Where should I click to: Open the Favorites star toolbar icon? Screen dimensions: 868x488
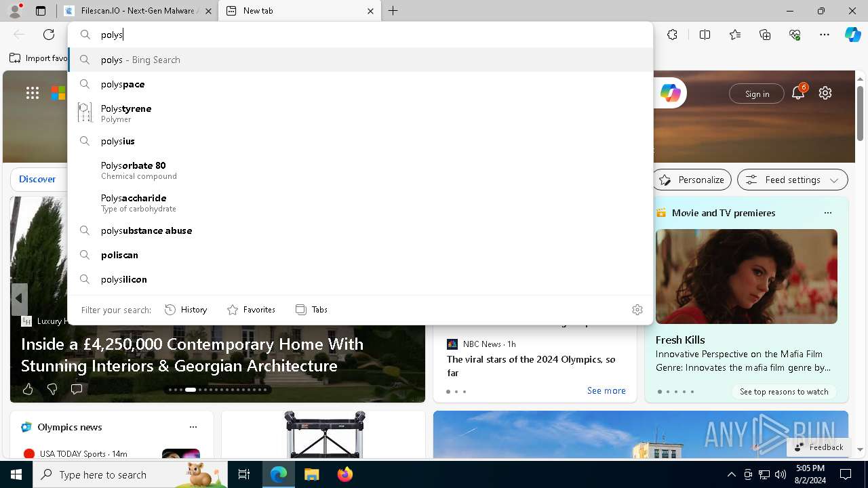pos(735,35)
